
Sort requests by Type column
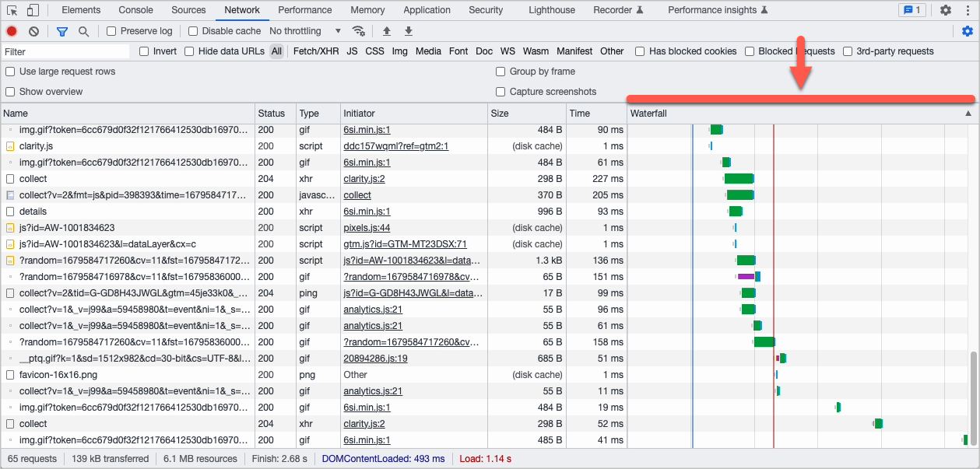(318, 114)
